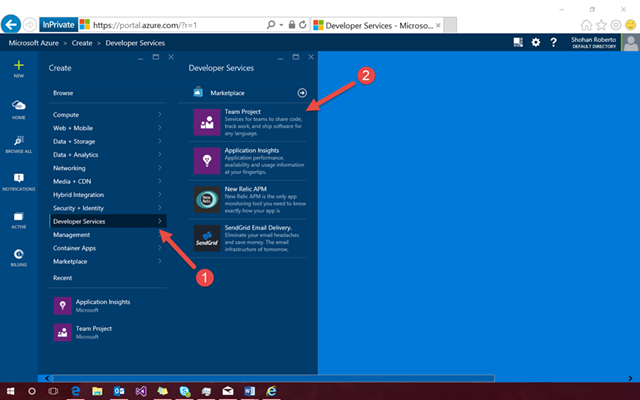Open Word from the taskbar
The width and height of the screenshot is (640, 400).
(x=250, y=391)
